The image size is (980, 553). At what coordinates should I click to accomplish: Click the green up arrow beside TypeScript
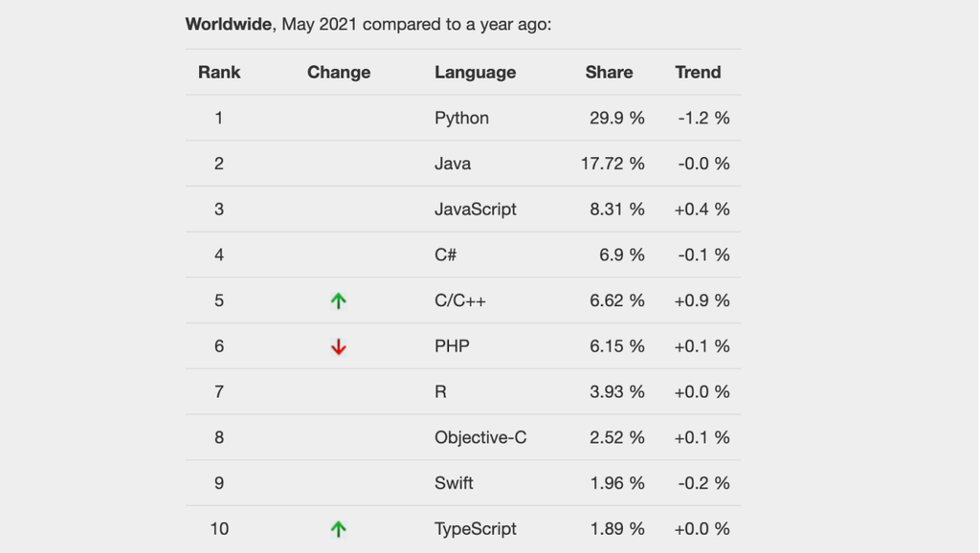tap(339, 529)
